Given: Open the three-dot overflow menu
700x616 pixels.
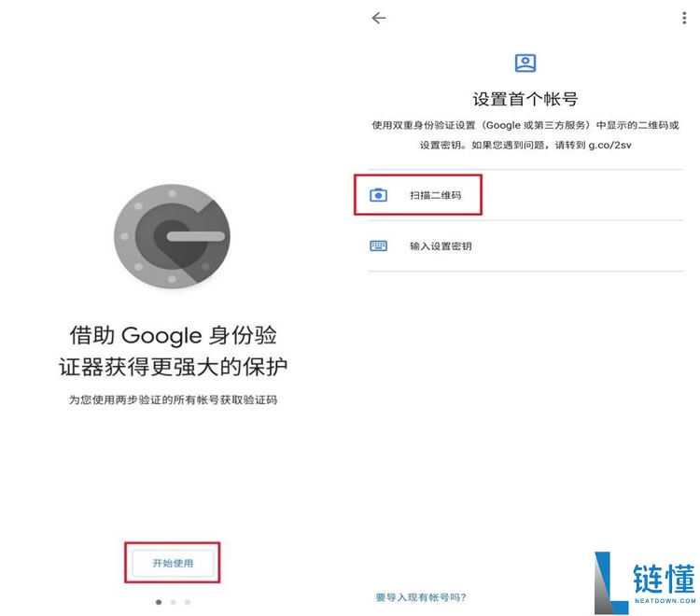Looking at the screenshot, I should pyautogui.click(x=684, y=18).
